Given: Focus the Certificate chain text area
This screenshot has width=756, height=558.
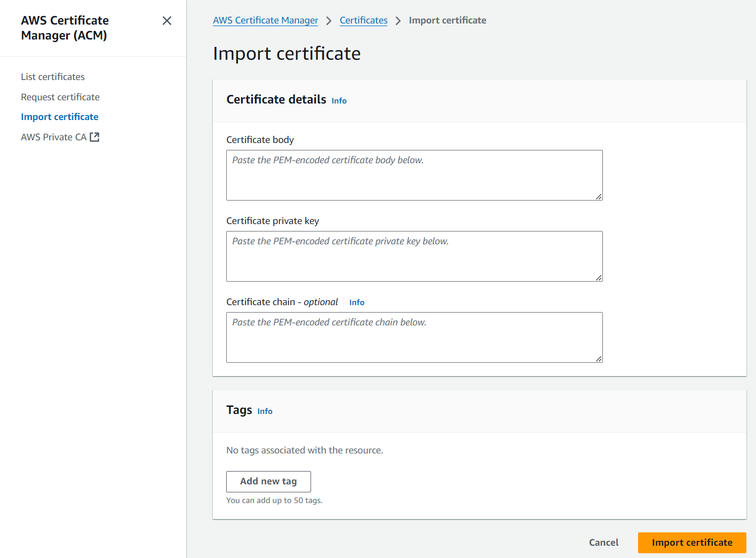Looking at the screenshot, I should point(415,338).
